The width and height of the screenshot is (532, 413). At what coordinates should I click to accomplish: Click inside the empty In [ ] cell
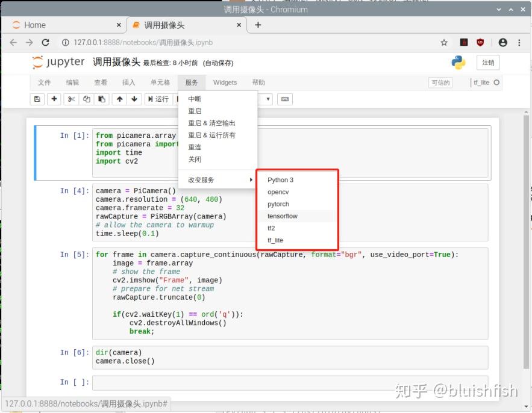click(241, 382)
